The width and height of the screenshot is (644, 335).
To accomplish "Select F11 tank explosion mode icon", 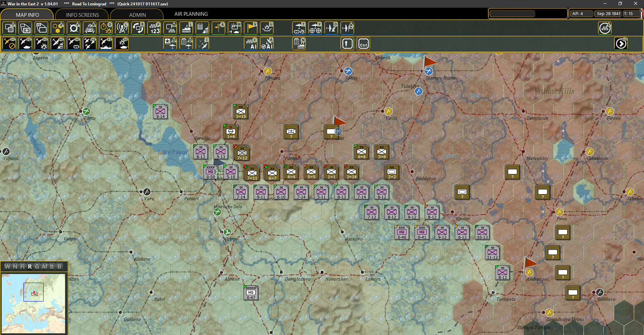I will [x=122, y=44].
